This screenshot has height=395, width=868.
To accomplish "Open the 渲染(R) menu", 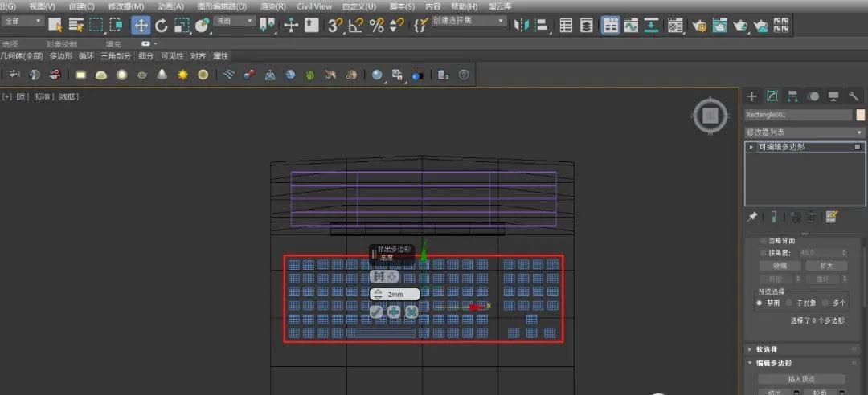I will tap(273, 6).
